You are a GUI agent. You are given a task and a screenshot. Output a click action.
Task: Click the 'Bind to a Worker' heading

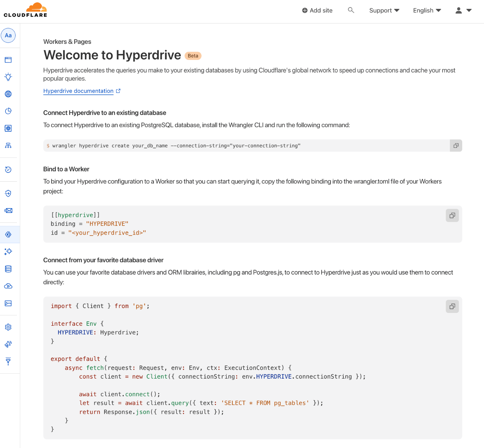point(66,169)
